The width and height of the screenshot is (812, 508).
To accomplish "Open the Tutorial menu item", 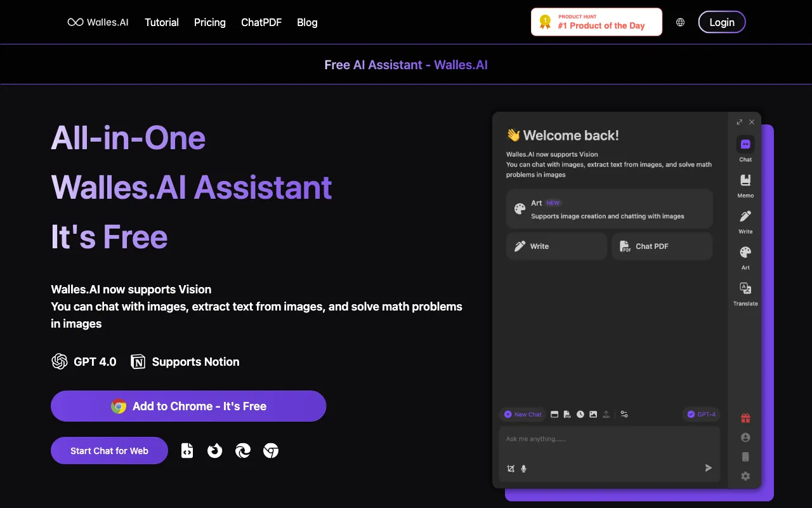I will pos(162,22).
